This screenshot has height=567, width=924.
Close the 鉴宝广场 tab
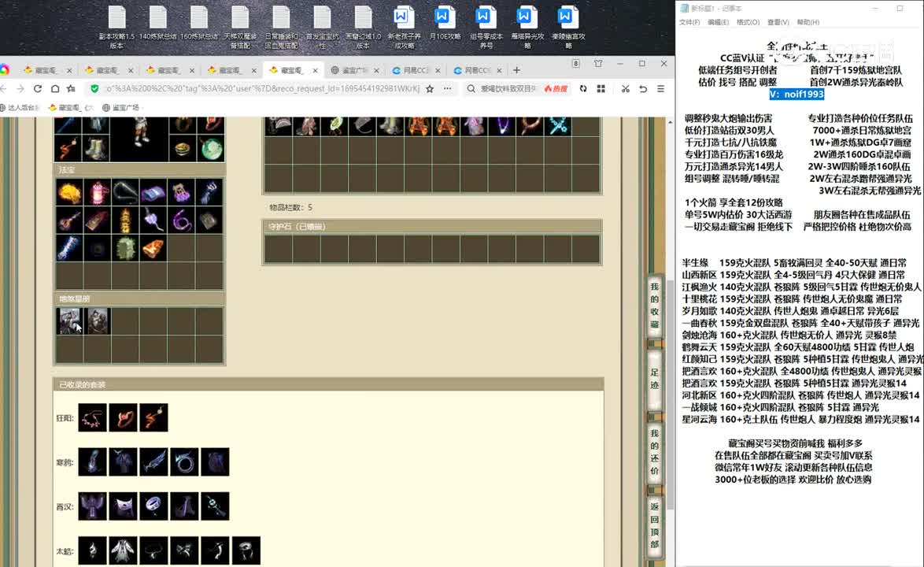click(x=376, y=70)
